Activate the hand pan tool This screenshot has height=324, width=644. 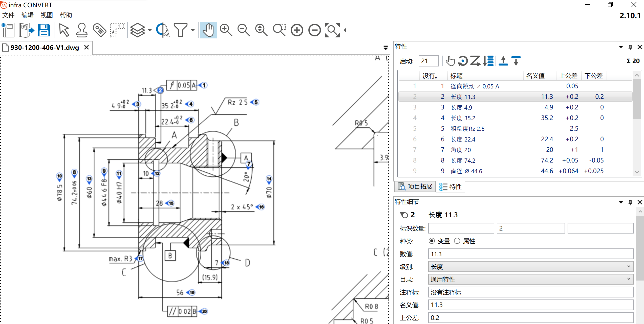(208, 30)
